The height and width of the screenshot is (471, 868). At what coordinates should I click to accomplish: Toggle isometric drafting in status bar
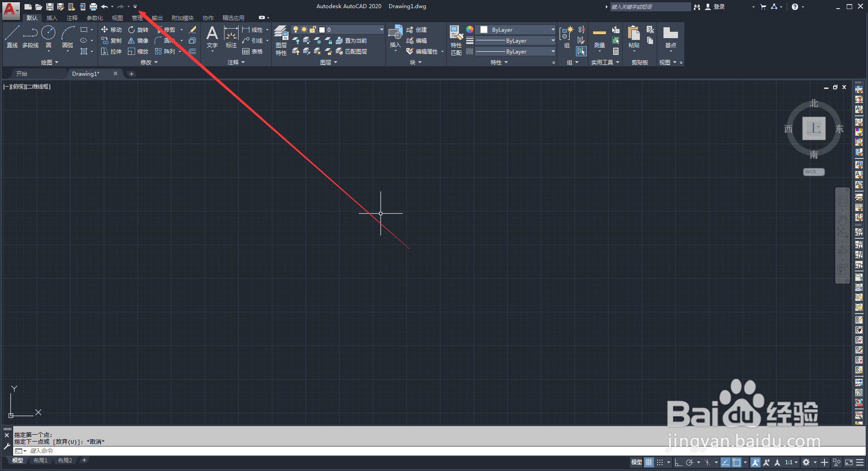click(707, 462)
